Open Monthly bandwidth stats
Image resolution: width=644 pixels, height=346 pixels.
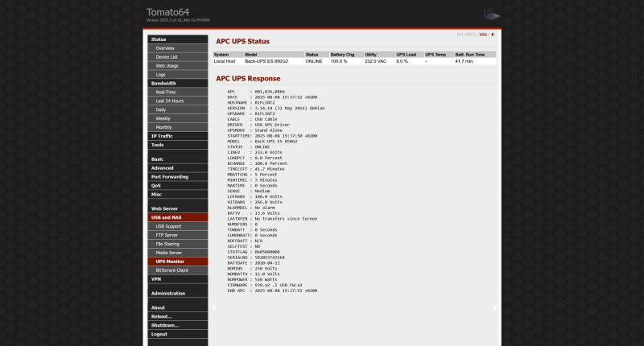click(177, 127)
